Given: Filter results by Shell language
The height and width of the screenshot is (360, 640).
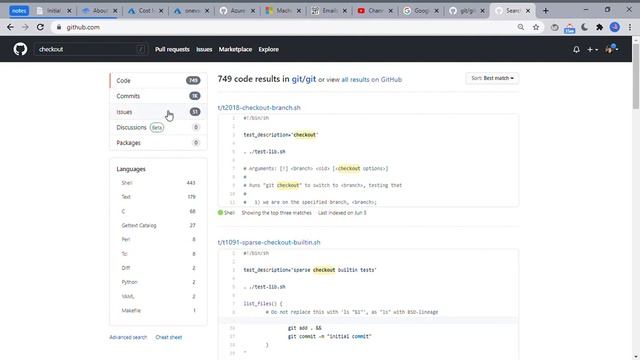Looking at the screenshot, I should (x=158, y=183).
